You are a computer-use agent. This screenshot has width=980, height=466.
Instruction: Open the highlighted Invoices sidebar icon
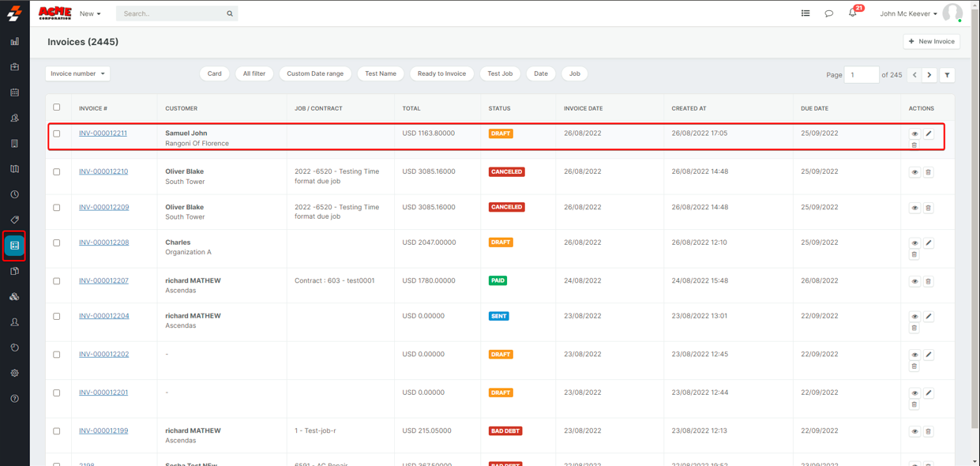pyautogui.click(x=14, y=246)
